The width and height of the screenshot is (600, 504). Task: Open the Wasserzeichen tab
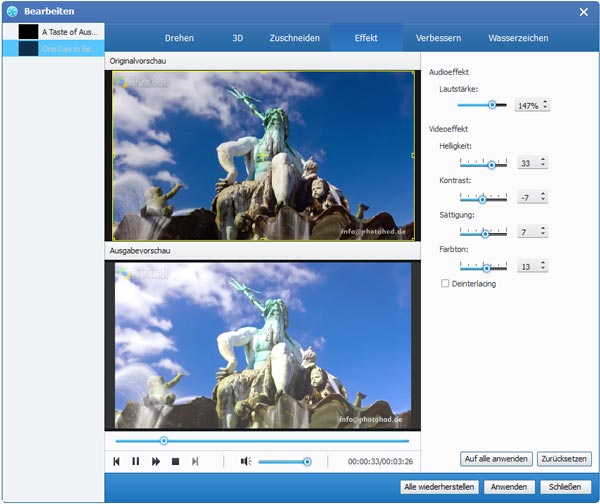(x=518, y=38)
